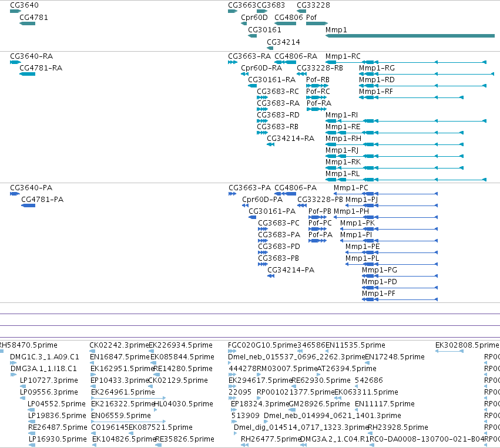Select the long Mmp1 gene bar
The height and width of the screenshot is (448, 500).
[x=410, y=36]
